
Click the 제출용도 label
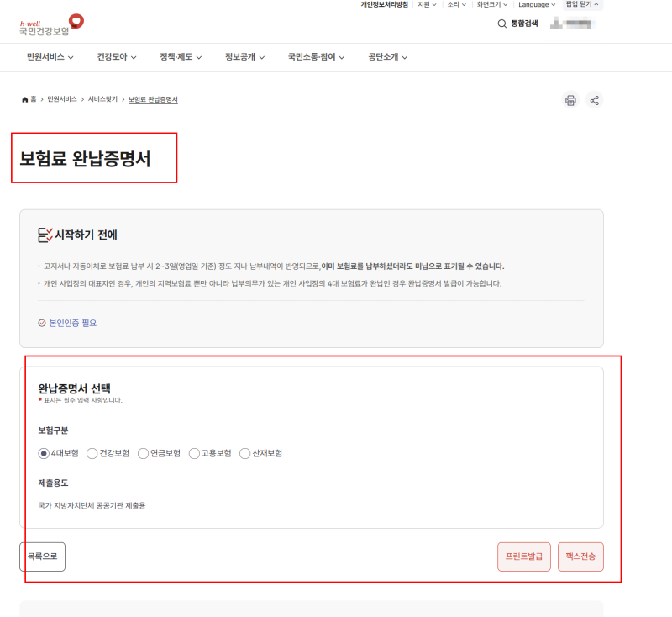pyautogui.click(x=53, y=483)
